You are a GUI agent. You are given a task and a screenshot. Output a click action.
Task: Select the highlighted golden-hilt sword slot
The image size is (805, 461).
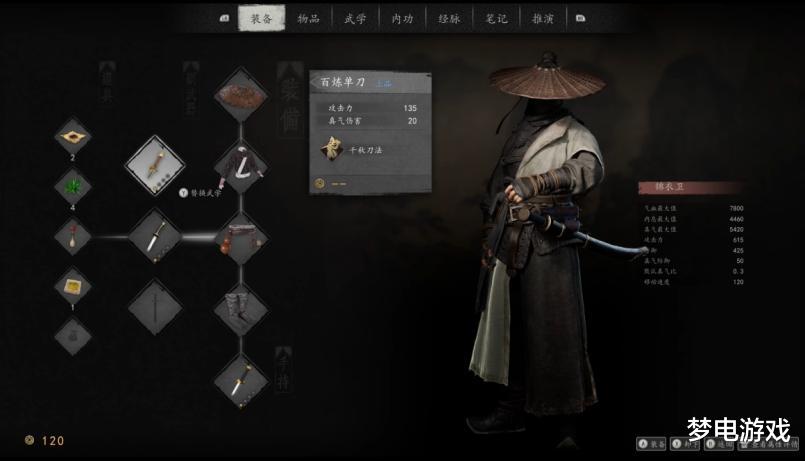(x=155, y=165)
